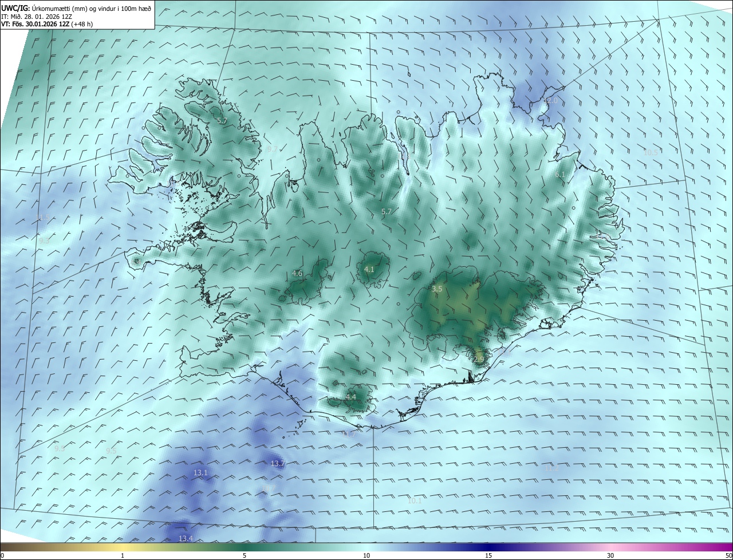Click the dark navy part of the color scale
This screenshot has height=560, width=733.
coord(488,546)
